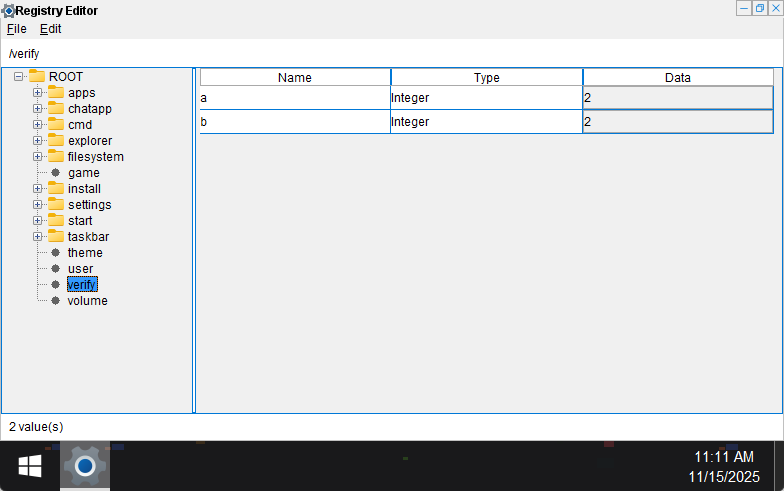Click the Data cell of value a

[677, 98]
